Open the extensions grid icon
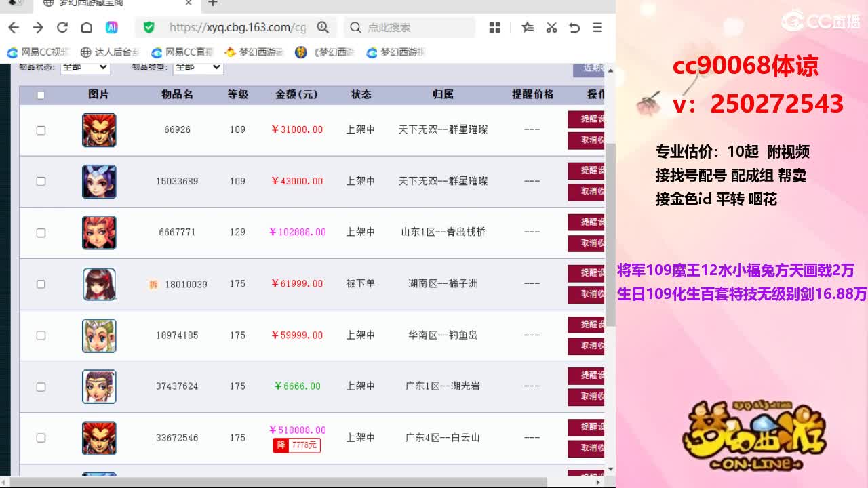 tap(495, 27)
